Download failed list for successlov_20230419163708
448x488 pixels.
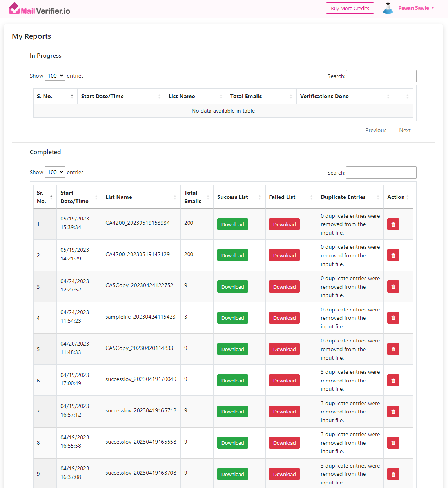[x=284, y=474]
